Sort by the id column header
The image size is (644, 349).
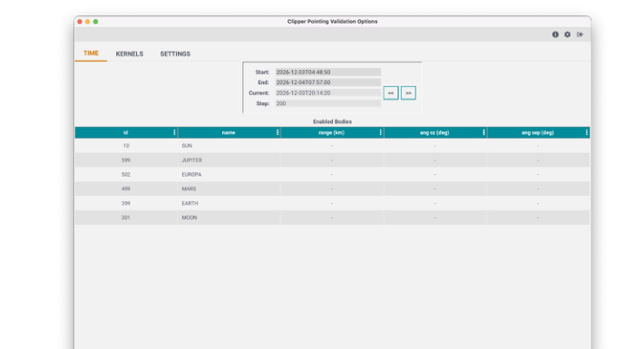(x=126, y=132)
